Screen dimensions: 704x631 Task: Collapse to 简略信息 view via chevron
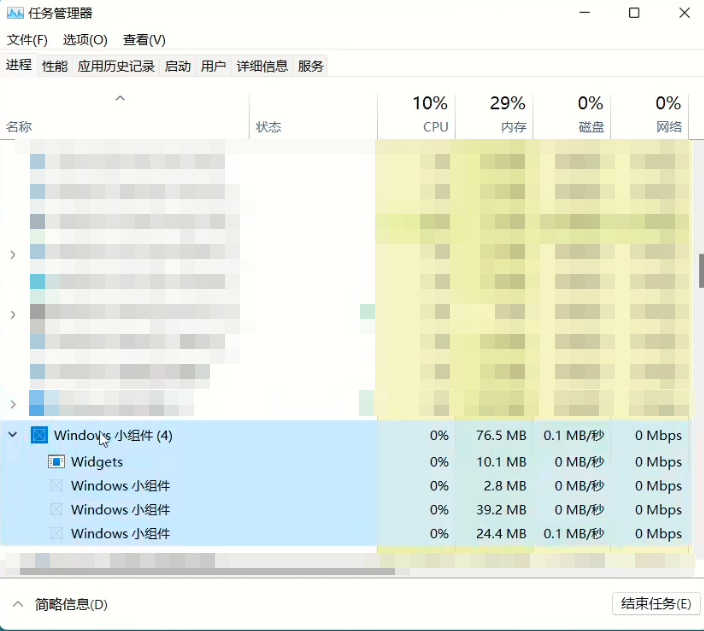18,604
